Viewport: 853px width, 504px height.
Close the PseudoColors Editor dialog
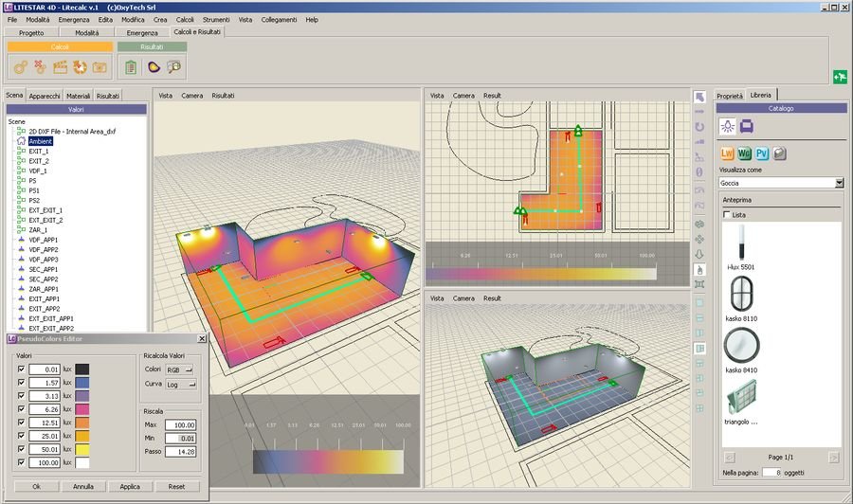[x=202, y=339]
